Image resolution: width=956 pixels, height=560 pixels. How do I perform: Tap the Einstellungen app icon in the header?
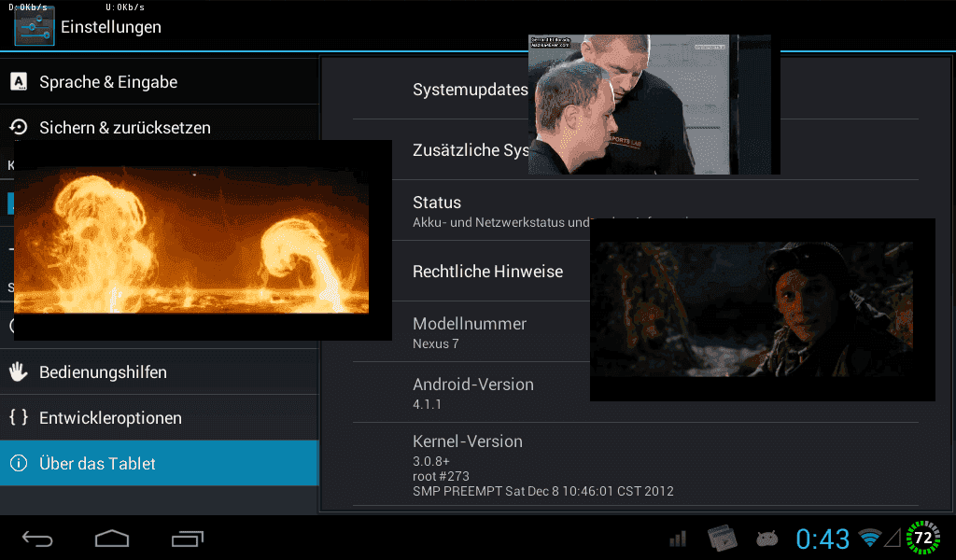[x=35, y=27]
